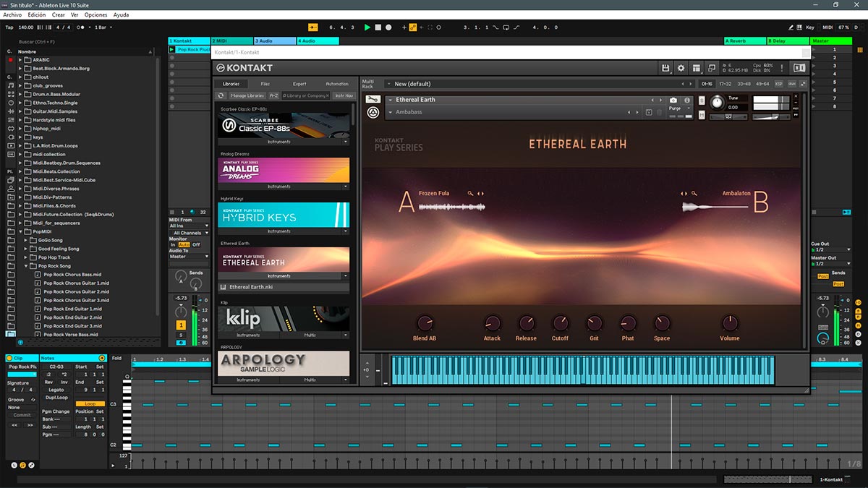Click the Kontakt panic exclamation icon
Image resolution: width=868 pixels, height=488 pixels.
783,68
